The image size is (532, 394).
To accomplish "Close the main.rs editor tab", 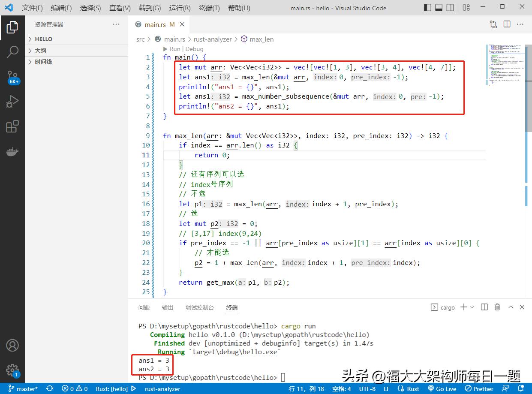I will (x=183, y=24).
